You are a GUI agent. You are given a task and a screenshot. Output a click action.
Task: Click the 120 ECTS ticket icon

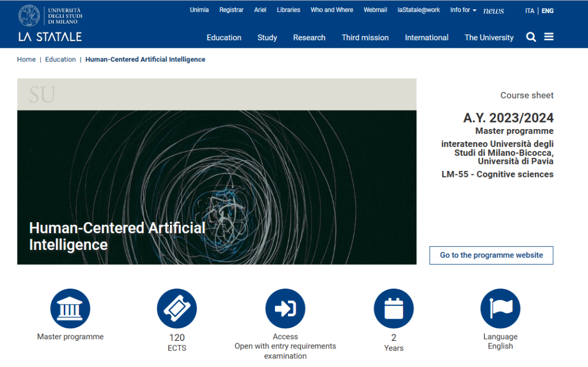click(176, 309)
